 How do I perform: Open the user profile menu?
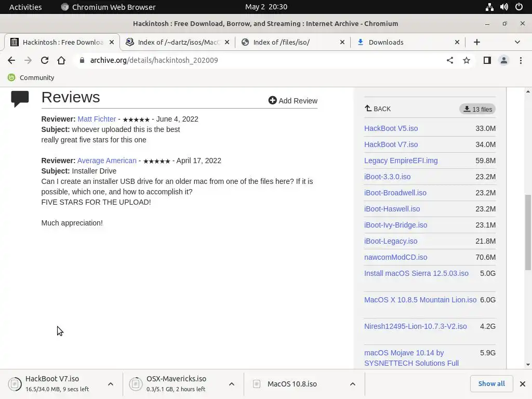pos(504,60)
